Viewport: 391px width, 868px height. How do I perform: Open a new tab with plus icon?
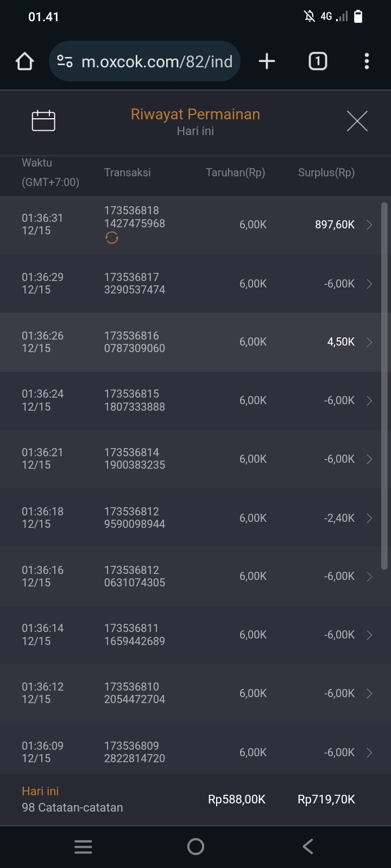pyautogui.click(x=267, y=61)
